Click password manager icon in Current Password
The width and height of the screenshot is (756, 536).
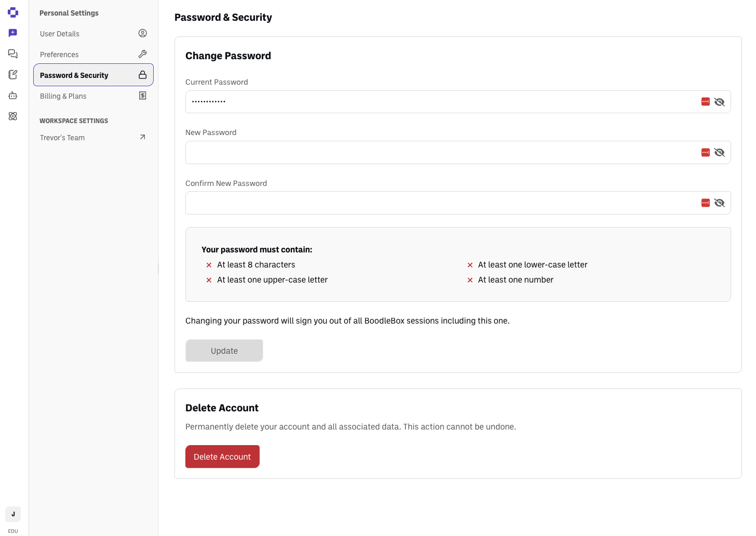pos(706,102)
